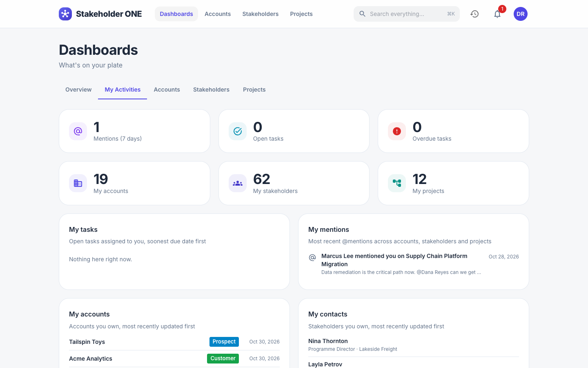Click the My accounts building icon

(x=78, y=183)
